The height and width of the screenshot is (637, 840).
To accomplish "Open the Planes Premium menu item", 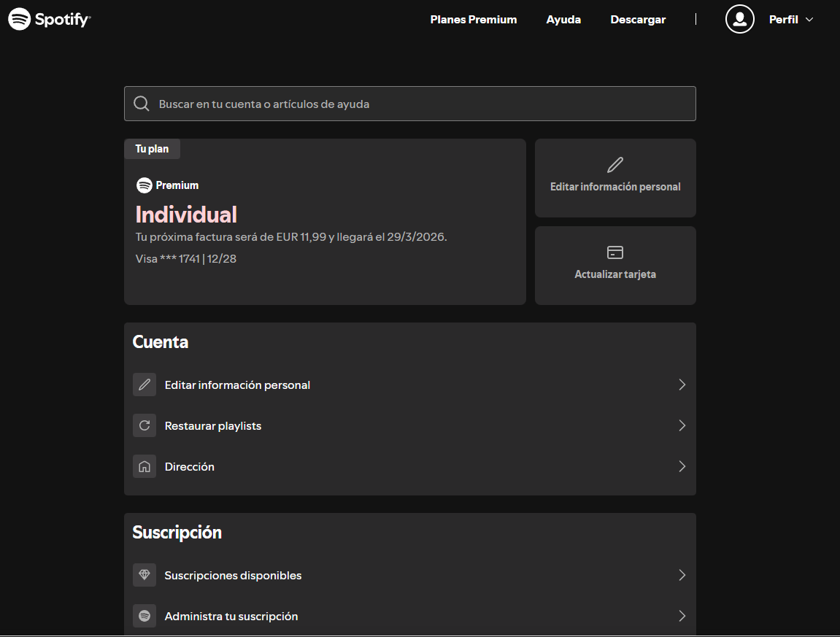I will [x=473, y=20].
